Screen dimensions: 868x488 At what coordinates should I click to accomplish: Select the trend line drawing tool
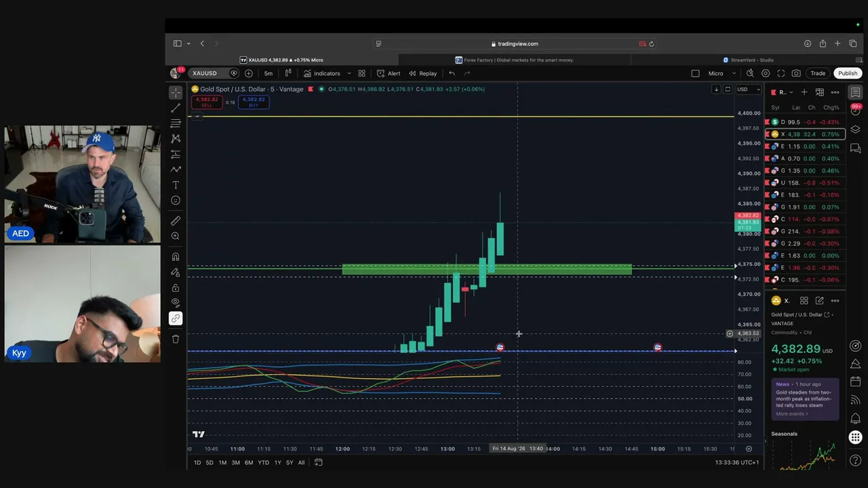pos(176,108)
